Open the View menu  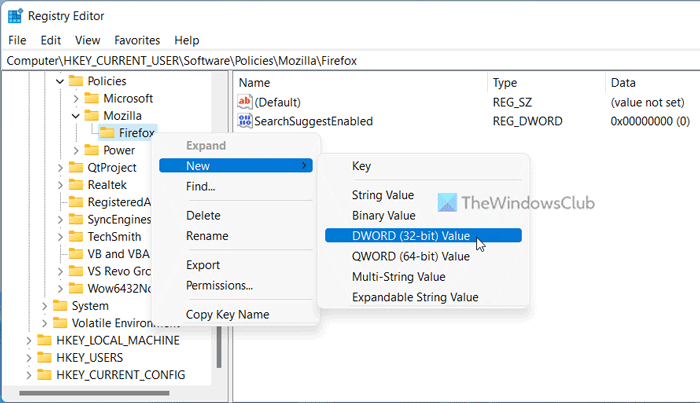(88, 40)
